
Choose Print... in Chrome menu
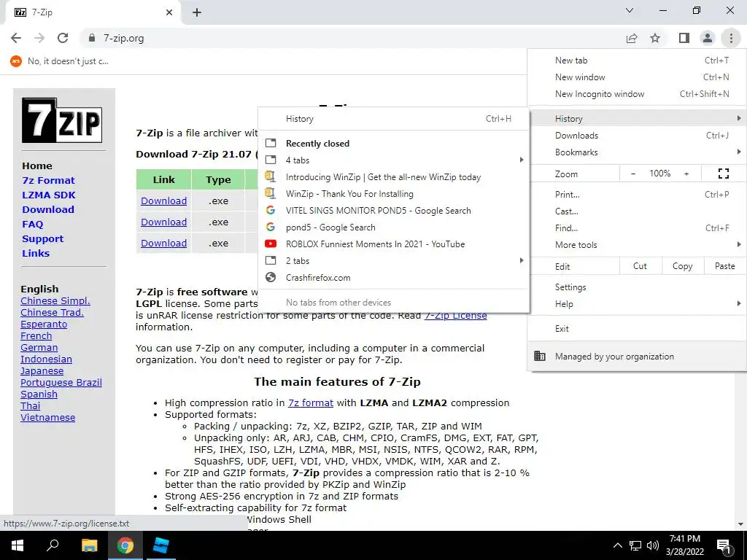click(637, 194)
